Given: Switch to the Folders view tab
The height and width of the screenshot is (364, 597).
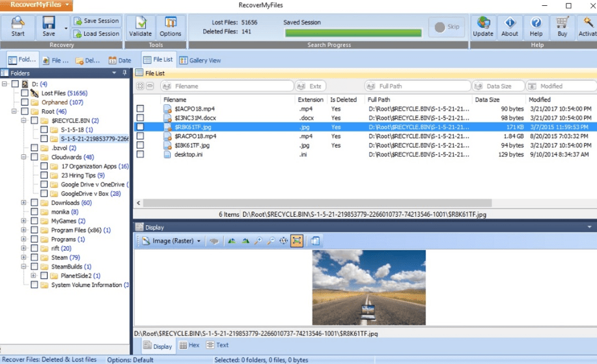Looking at the screenshot, I should pyautogui.click(x=23, y=60).
